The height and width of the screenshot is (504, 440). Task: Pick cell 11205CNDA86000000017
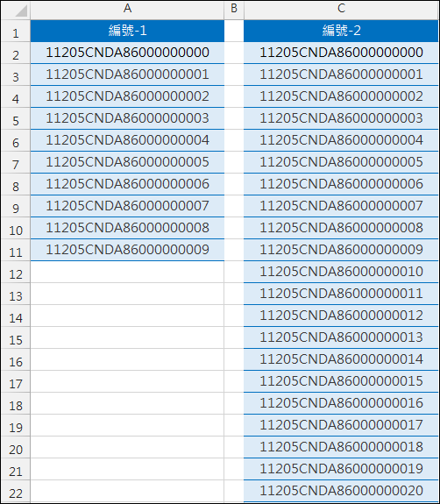tap(341, 425)
